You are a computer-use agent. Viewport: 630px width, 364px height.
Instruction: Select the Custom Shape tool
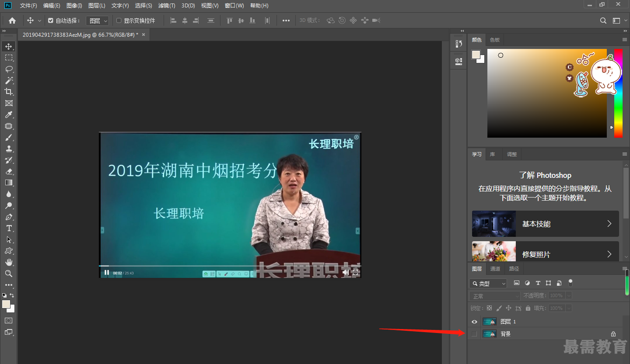pyautogui.click(x=9, y=251)
